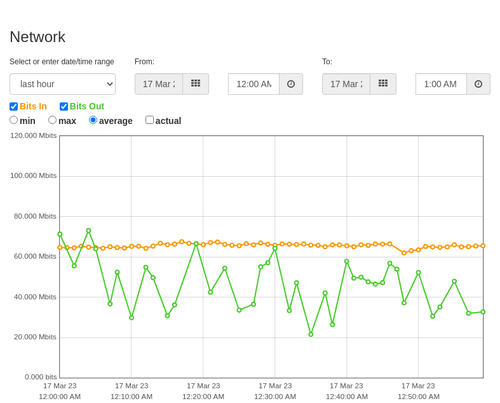Click the 80.000 Mbits axis label
The width and height of the screenshot is (500, 403).
35,216
